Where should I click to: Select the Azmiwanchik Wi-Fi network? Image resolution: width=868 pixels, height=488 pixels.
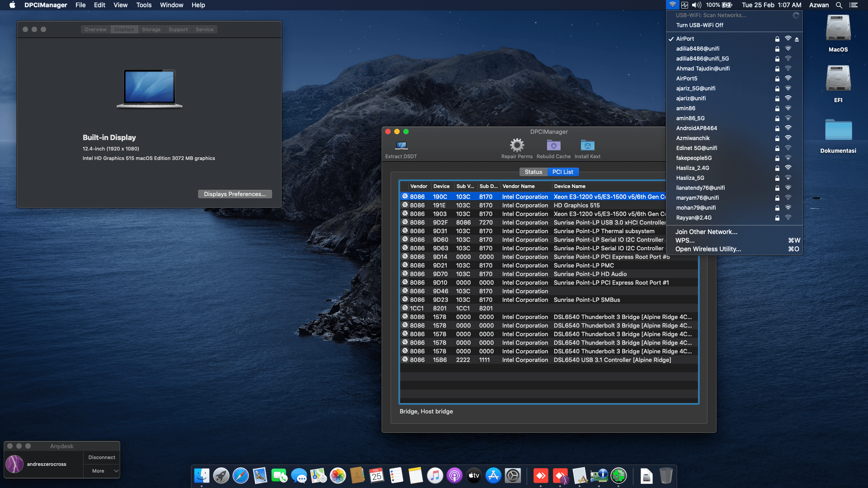(x=734, y=138)
